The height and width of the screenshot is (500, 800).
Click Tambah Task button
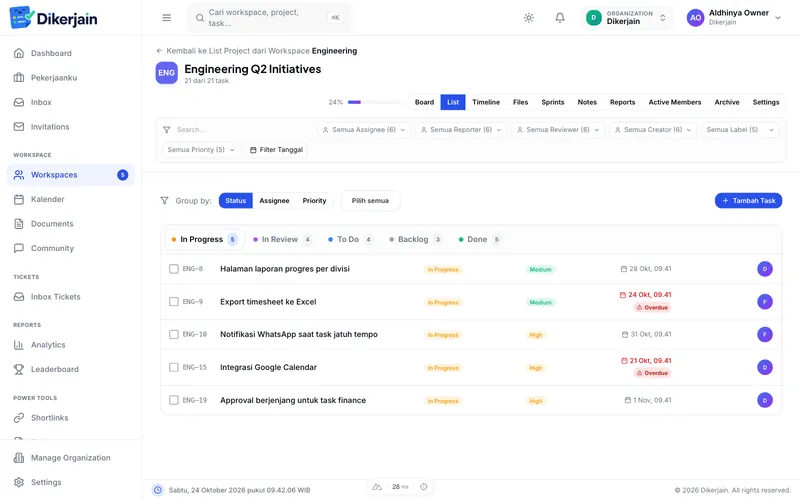click(x=748, y=201)
